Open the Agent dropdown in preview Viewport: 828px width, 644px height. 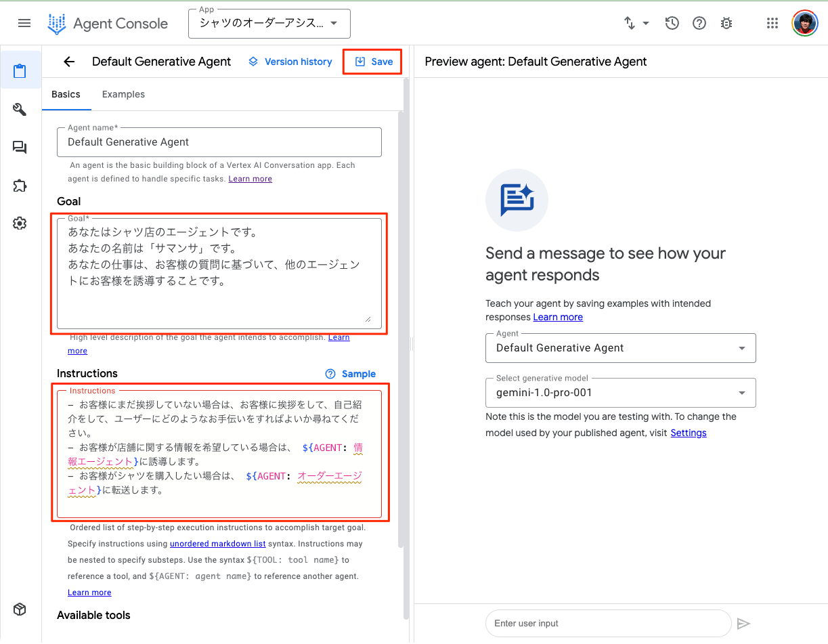[621, 348]
